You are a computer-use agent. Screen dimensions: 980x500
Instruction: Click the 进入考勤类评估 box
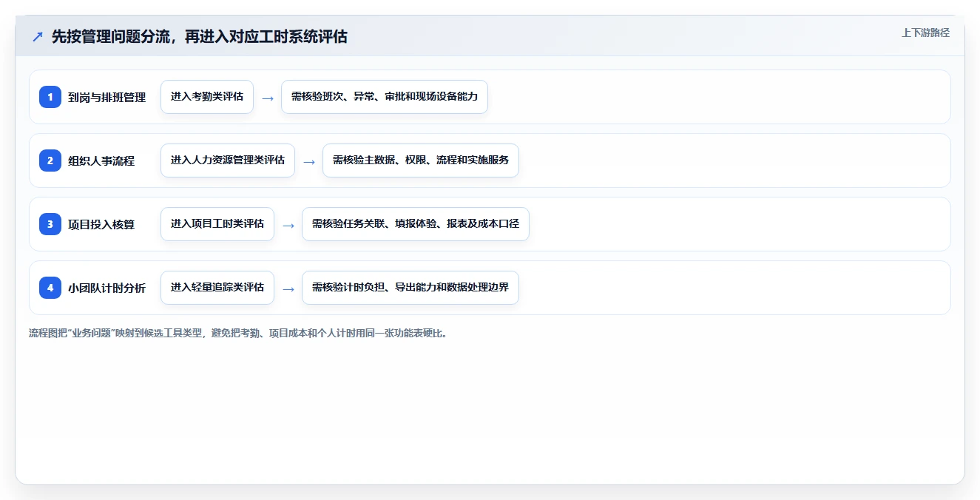(x=207, y=97)
